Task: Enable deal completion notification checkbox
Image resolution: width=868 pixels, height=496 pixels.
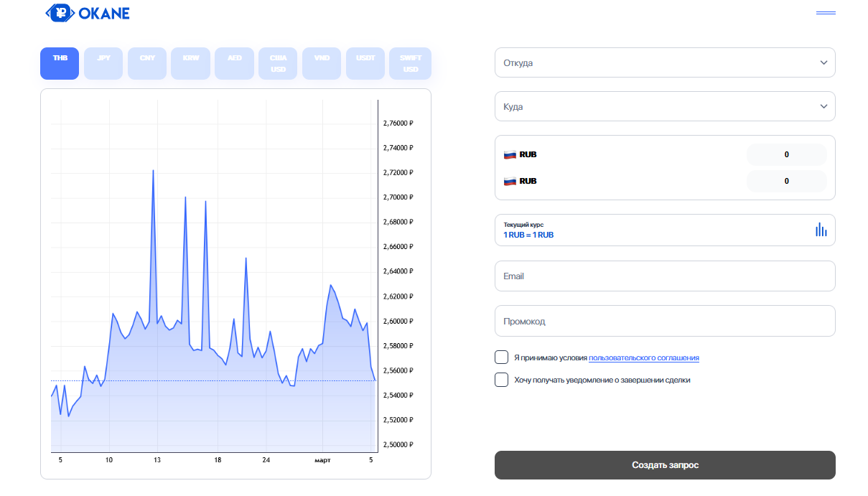Action: tap(501, 380)
